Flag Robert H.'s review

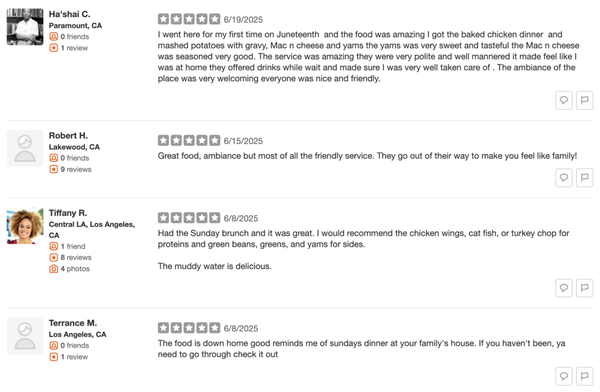584,178
